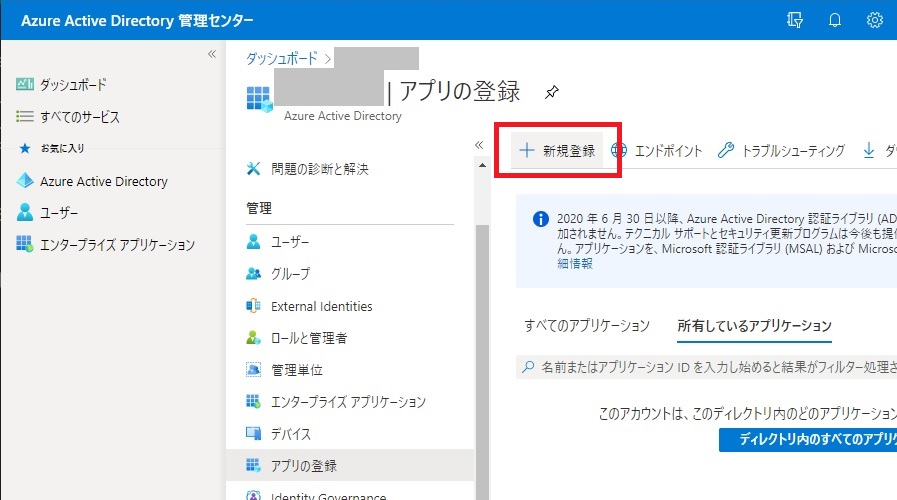Open the portal settings gear icon
897x500 pixels.
pos(874,20)
